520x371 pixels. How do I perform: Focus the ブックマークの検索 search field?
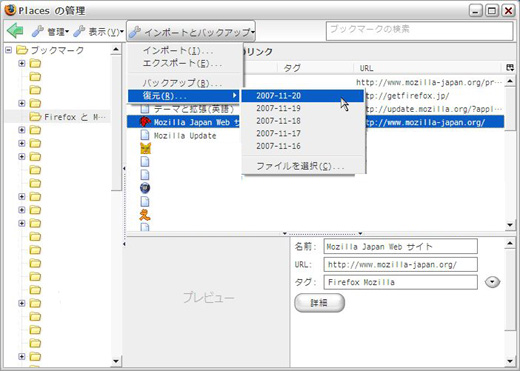(x=419, y=31)
